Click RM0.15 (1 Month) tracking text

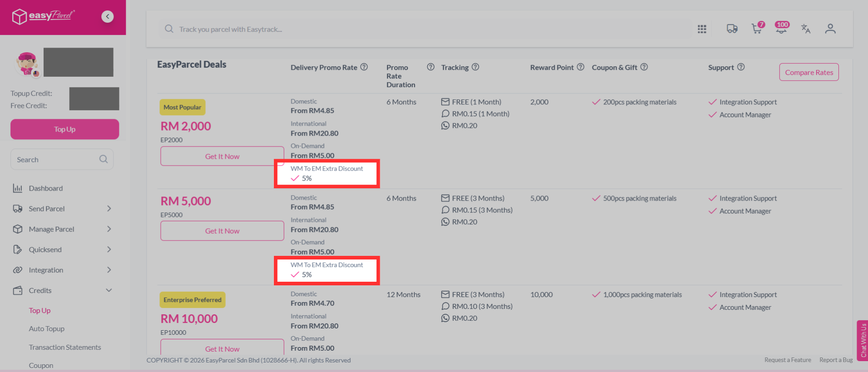pos(481,114)
